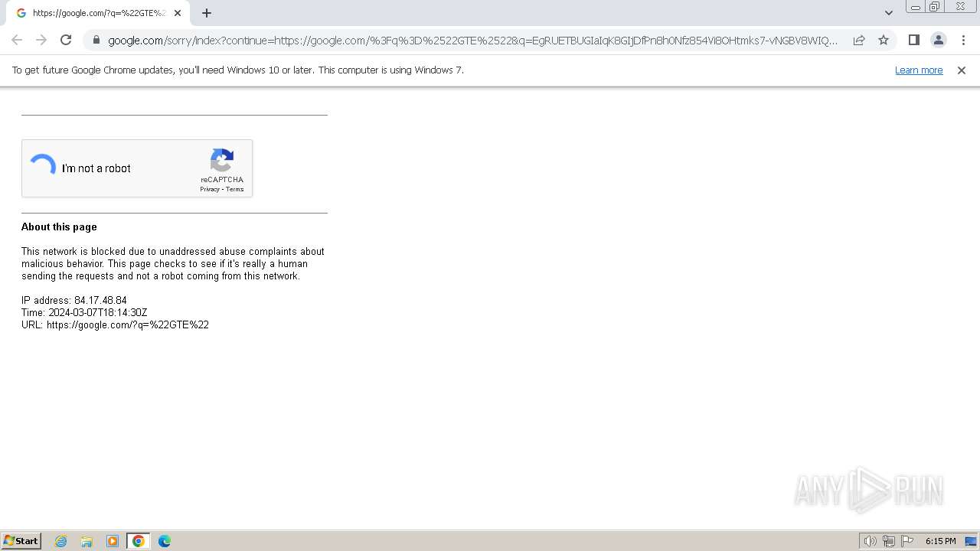Dismiss the Chrome update notification bar
Screen dimensions: 980x551
[962, 70]
